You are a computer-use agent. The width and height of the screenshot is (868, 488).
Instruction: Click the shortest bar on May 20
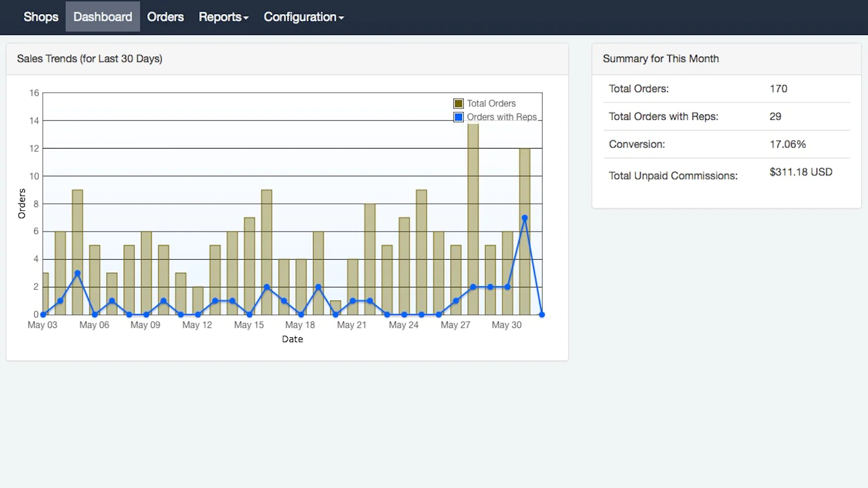click(x=336, y=307)
